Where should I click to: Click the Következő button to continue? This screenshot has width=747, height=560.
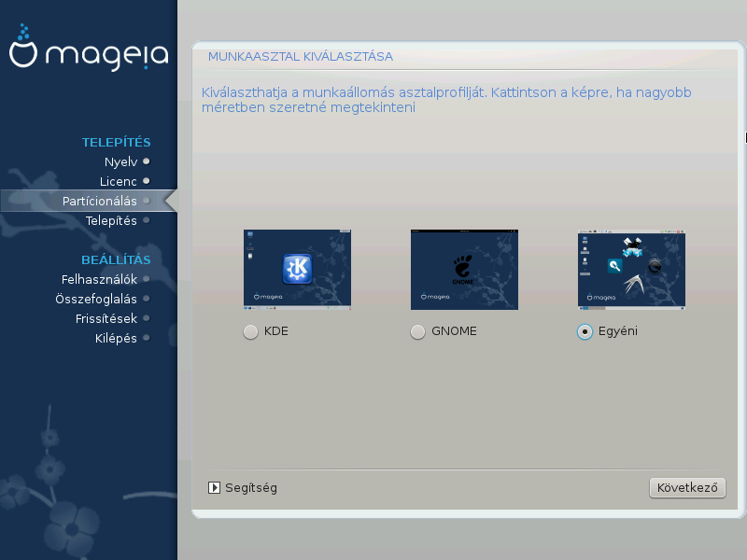(x=687, y=487)
